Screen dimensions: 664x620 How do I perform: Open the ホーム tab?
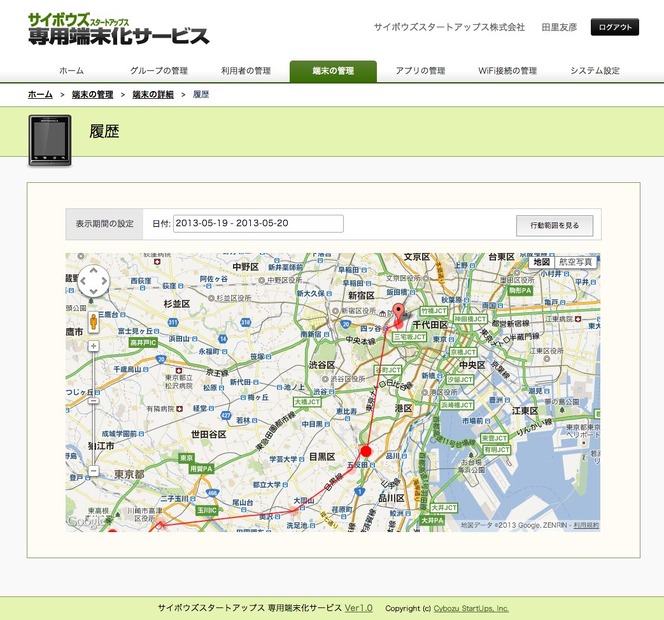[72, 71]
